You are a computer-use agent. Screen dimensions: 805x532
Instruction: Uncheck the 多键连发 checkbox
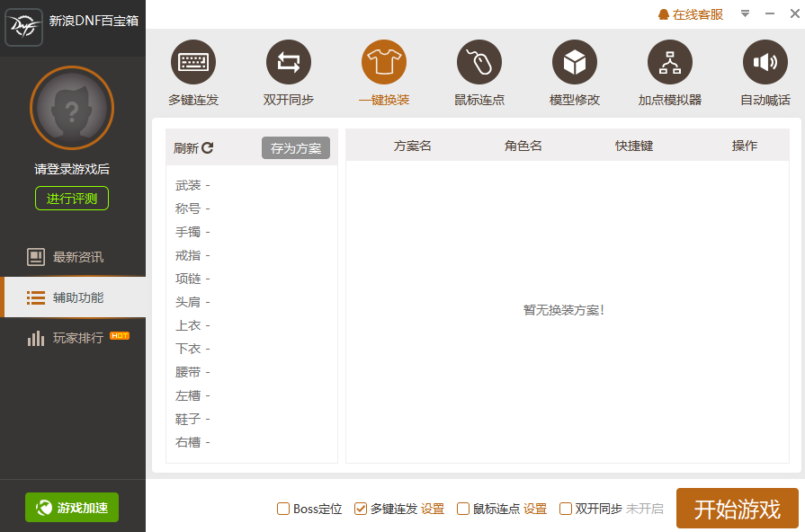361,509
